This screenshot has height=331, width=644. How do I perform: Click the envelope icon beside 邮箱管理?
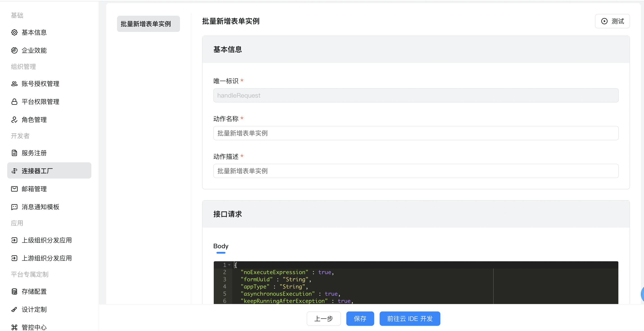pyautogui.click(x=14, y=189)
